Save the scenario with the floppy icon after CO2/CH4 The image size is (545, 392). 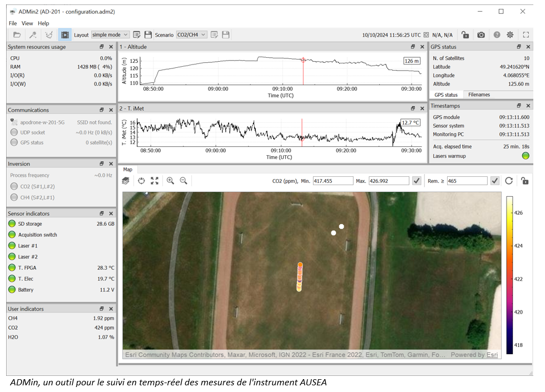coord(226,34)
